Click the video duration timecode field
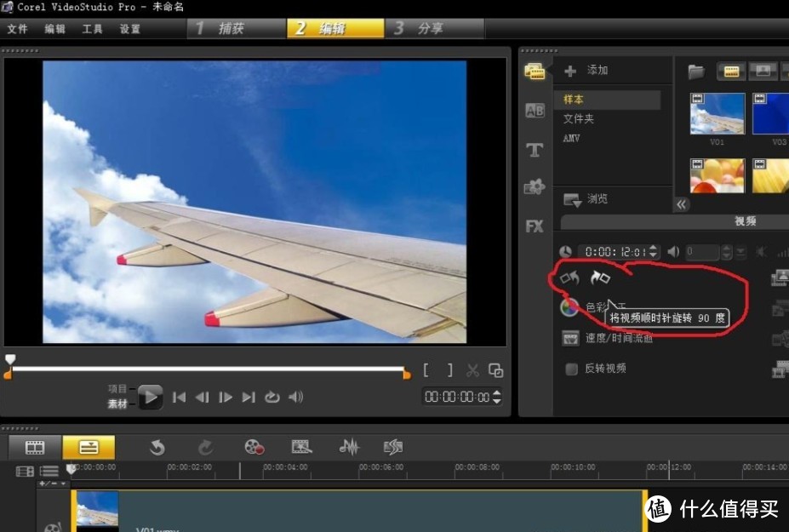The image size is (789, 532). click(x=614, y=252)
